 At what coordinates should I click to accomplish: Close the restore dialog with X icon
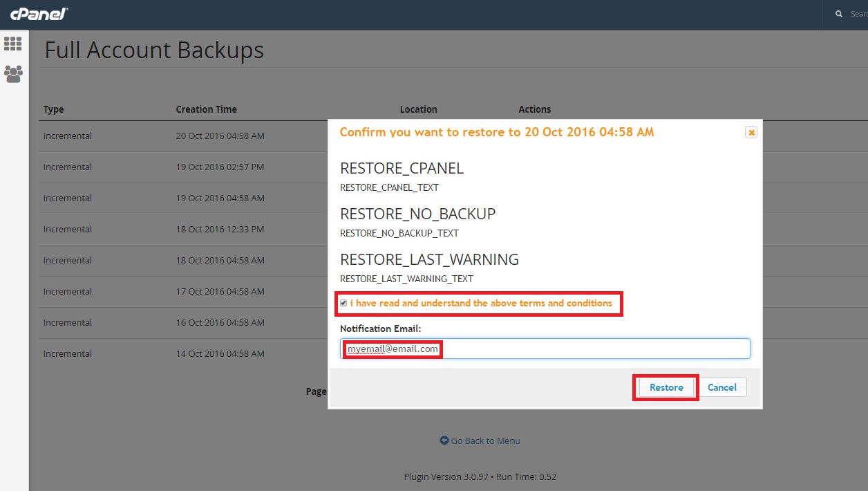pos(751,132)
